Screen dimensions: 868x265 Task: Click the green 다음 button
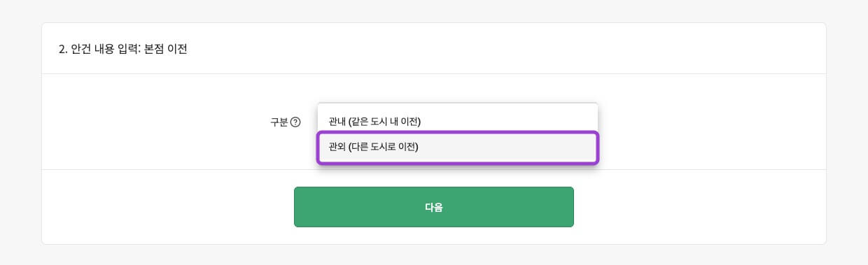pyautogui.click(x=434, y=207)
